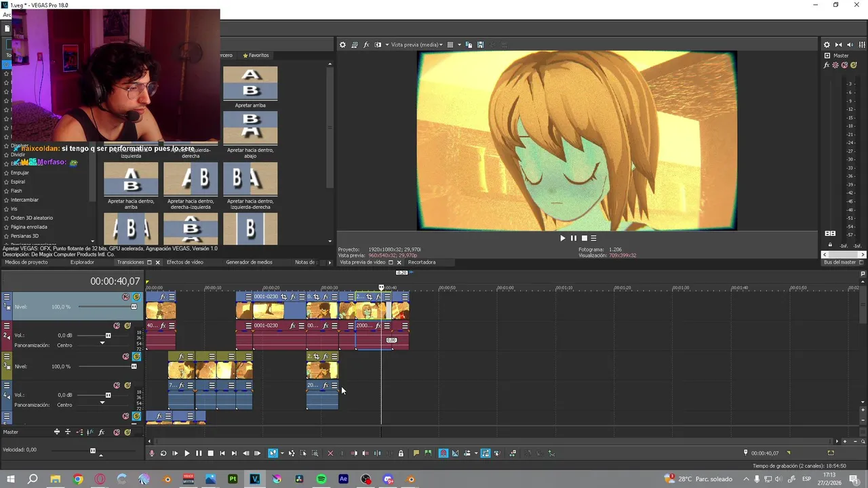This screenshot has height=488, width=868.
Task: Mute audio track 2
Action: tap(117, 326)
